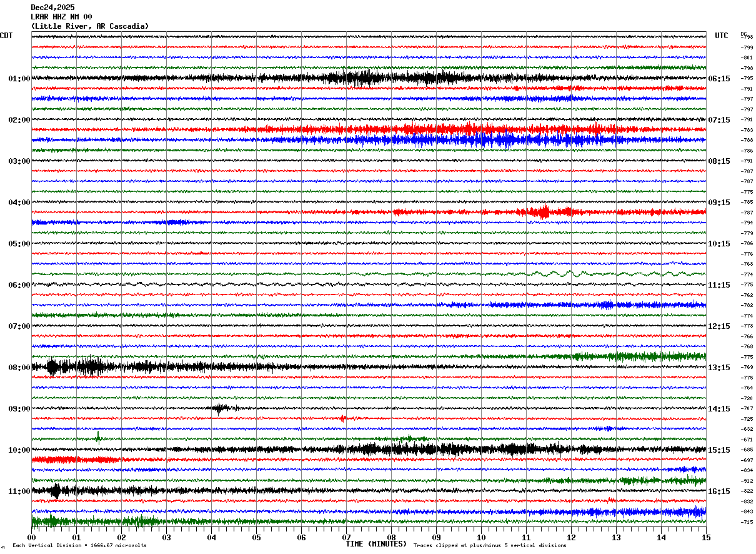Click minute tick 12 on time axis

571,537
